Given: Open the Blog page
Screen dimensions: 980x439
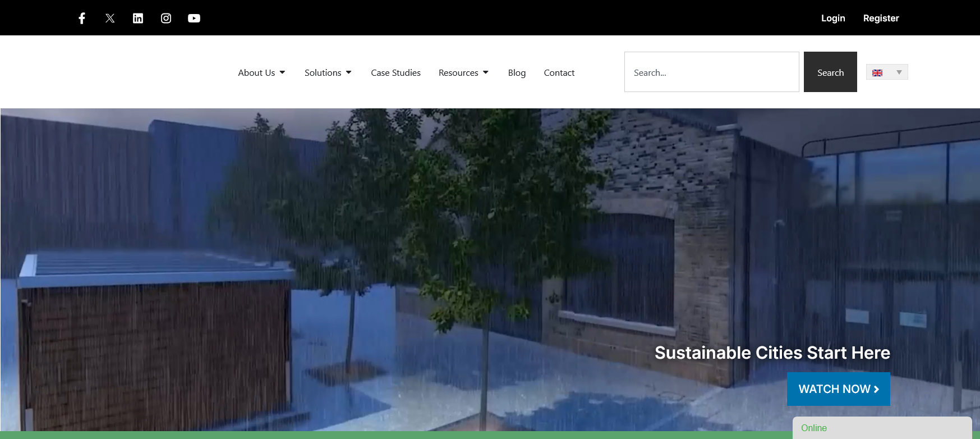Looking at the screenshot, I should pos(517,72).
